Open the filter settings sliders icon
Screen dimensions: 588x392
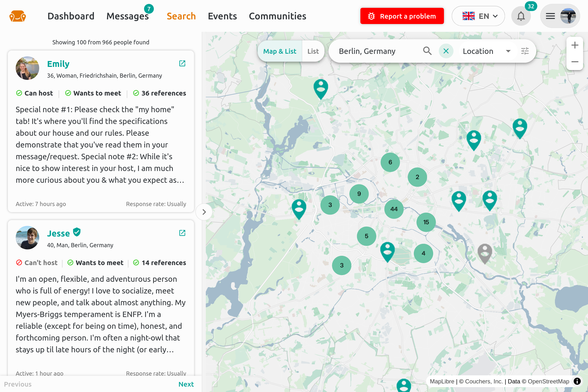coord(525,51)
